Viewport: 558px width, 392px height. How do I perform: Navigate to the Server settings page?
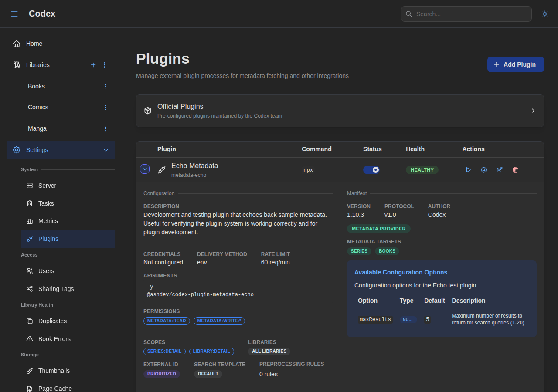(47, 186)
